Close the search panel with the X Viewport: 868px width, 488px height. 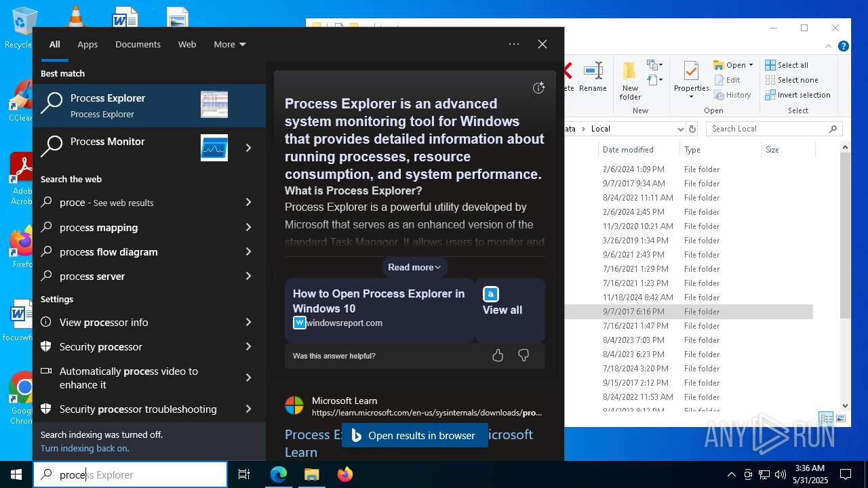coord(542,44)
